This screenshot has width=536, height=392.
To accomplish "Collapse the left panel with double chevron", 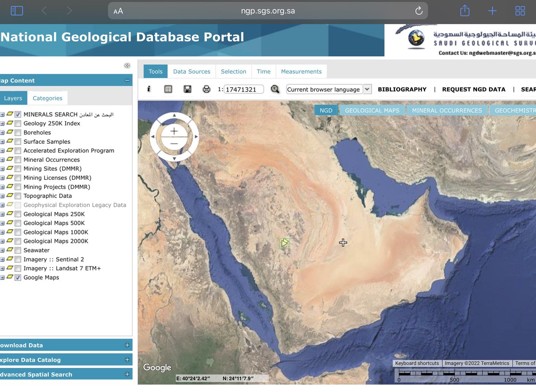I will 127,66.
